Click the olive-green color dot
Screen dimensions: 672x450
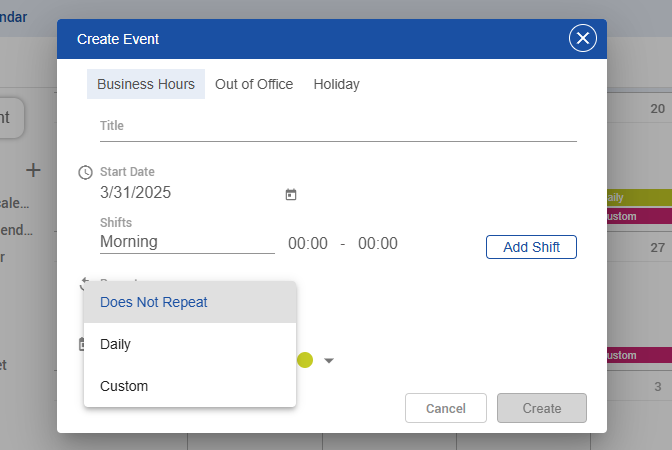305,360
